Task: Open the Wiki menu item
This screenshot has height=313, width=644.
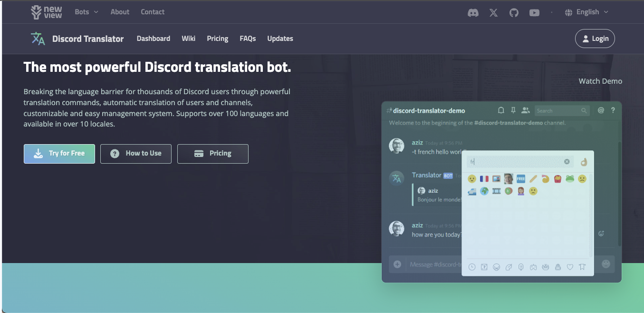Action: click(188, 39)
